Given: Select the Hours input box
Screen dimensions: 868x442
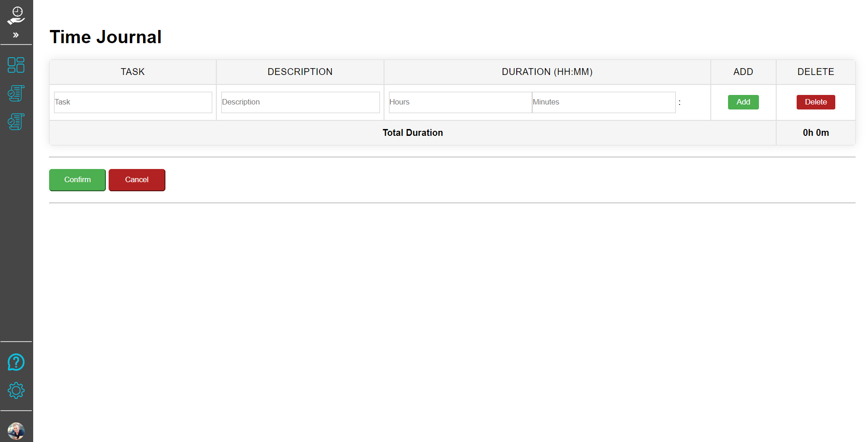Looking at the screenshot, I should [x=460, y=102].
